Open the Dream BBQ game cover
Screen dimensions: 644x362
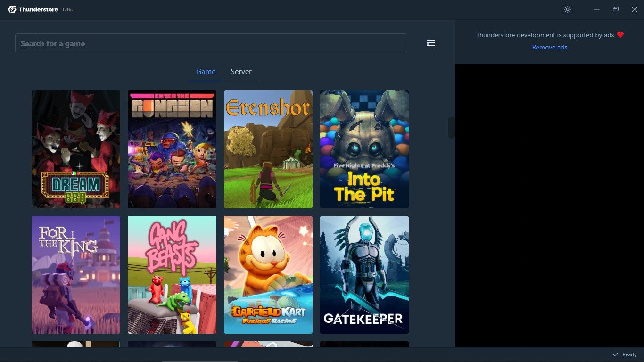point(76,149)
